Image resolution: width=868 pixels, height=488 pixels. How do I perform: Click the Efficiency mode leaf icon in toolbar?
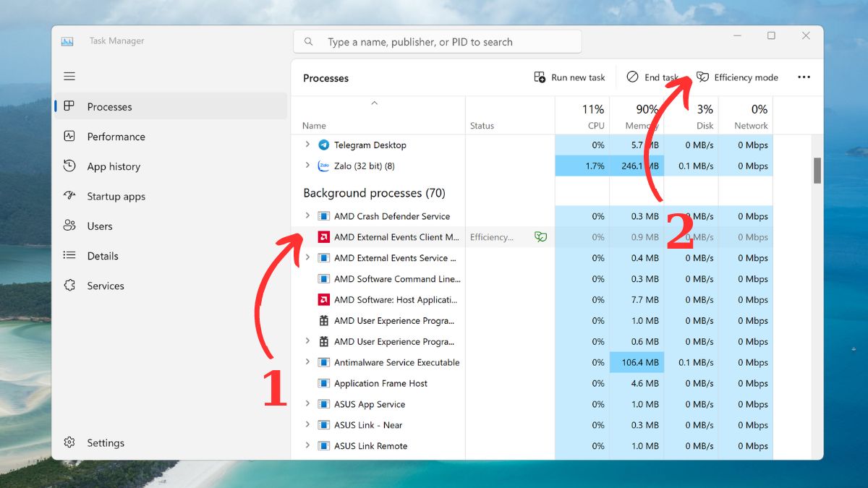point(702,77)
